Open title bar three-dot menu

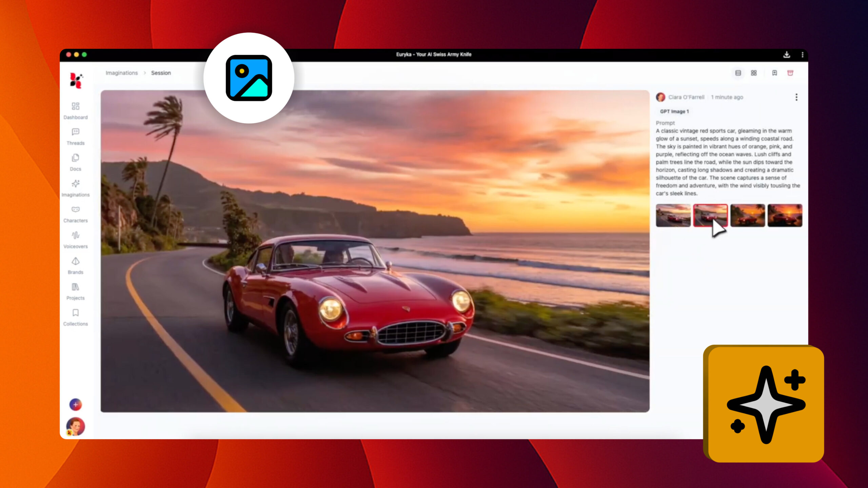802,55
